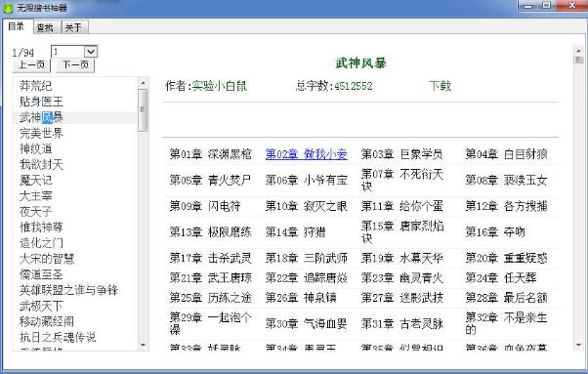Image resolution: width=588 pixels, height=374 pixels.
Task: Open chapter 第30章 气海血婴
Action: pyautogui.click(x=307, y=323)
